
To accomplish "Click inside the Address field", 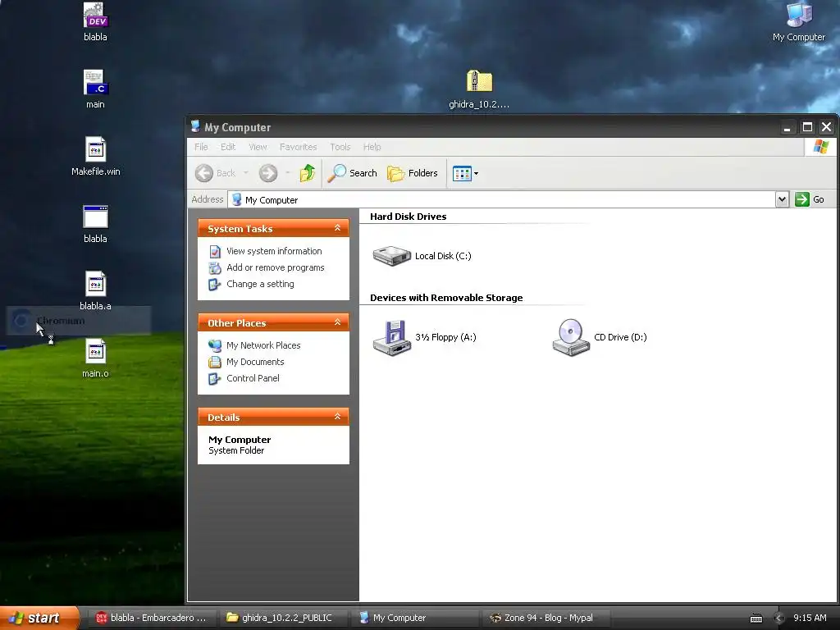I will coord(501,200).
